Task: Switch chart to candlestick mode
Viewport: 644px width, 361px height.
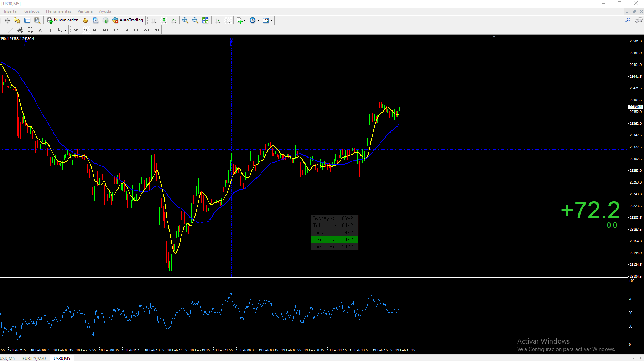Action: (x=163, y=20)
